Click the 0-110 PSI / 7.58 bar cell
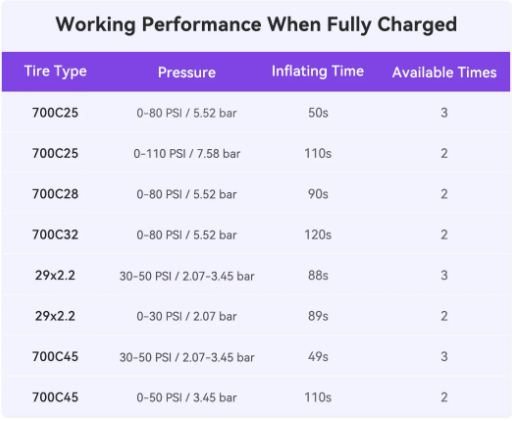Image resolution: width=512 pixels, height=421 pixels. pos(187,154)
